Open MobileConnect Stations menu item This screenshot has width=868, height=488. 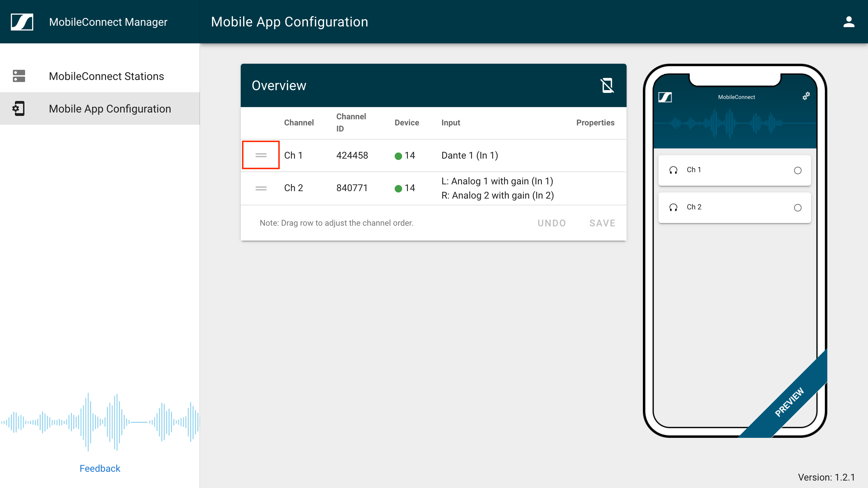point(100,76)
